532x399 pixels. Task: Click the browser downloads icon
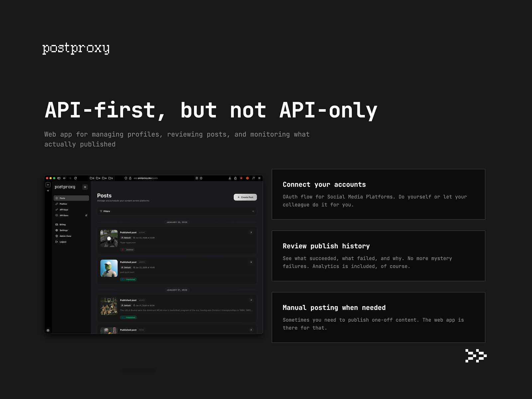[229, 178]
